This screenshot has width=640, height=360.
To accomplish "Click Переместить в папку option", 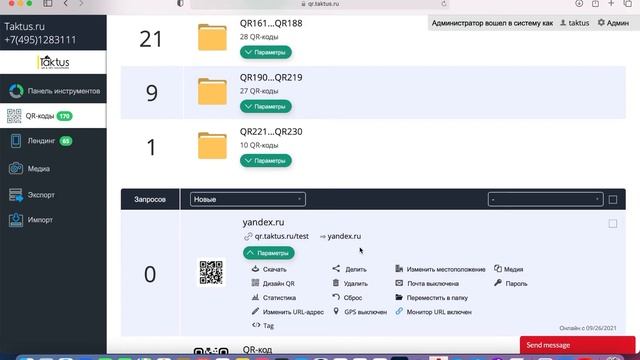I will click(431, 298).
